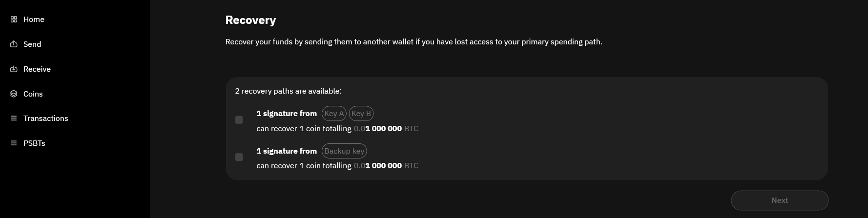
Task: Navigate to the Receive label
Action: point(37,69)
